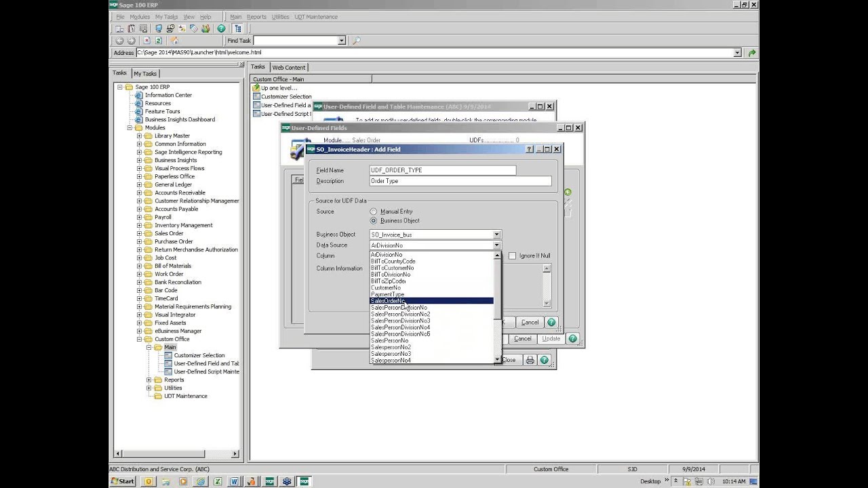Select CustomerNo in the dropdown list
The width and height of the screenshot is (868, 488).
click(431, 287)
